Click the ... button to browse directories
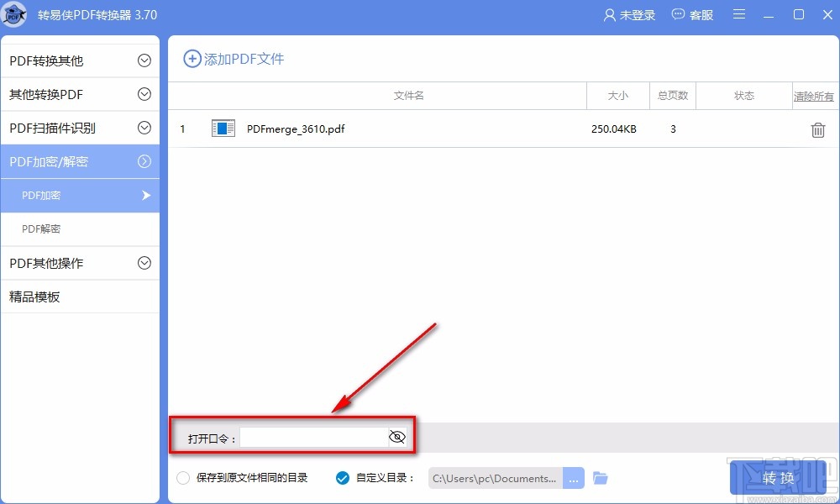This screenshot has height=504, width=840. pos(574,477)
